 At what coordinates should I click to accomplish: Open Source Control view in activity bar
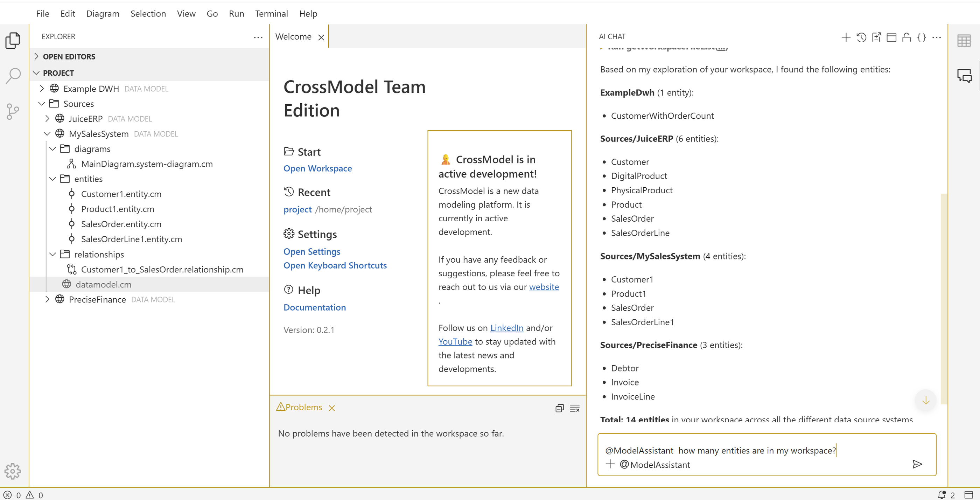13,111
